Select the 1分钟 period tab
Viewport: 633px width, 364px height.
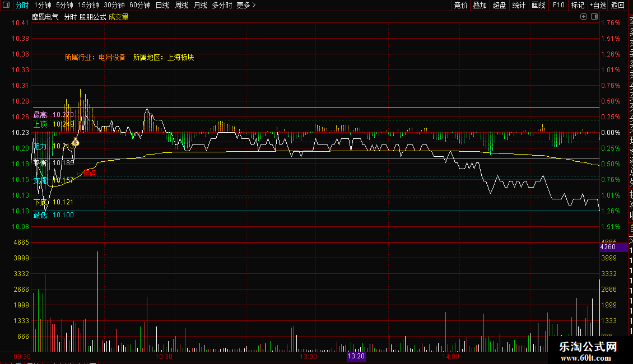pos(43,5)
